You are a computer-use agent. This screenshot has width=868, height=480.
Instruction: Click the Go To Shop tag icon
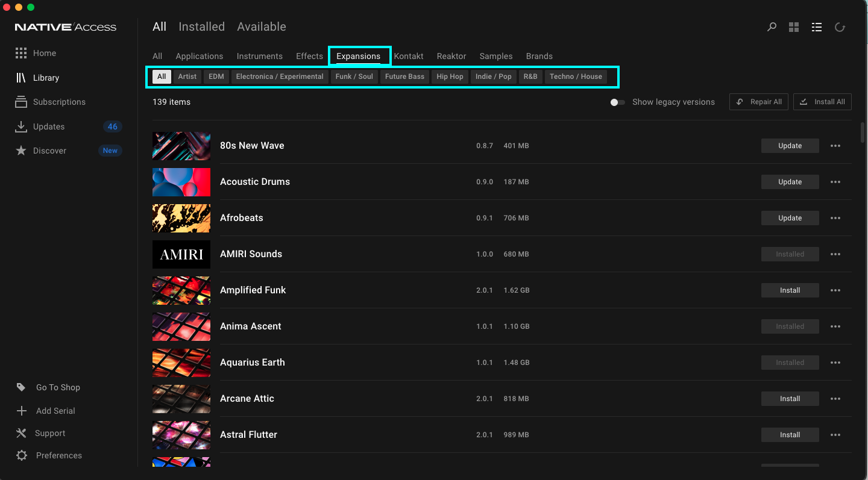pos(21,387)
